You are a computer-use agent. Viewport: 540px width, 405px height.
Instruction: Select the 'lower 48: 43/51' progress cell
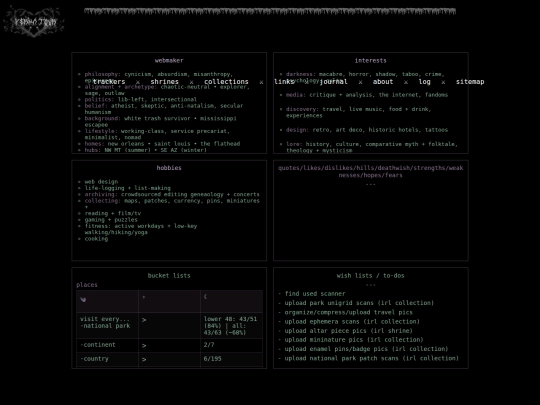coord(231,325)
